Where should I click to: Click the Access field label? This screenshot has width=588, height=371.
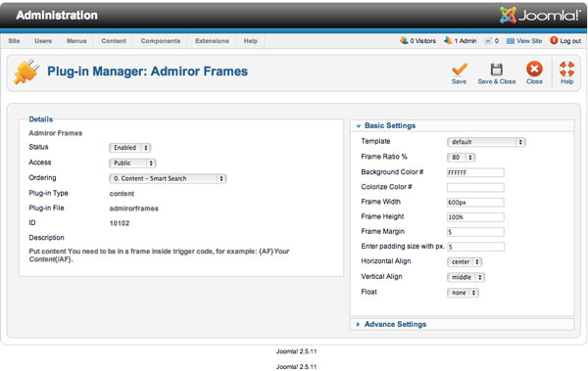40,162
